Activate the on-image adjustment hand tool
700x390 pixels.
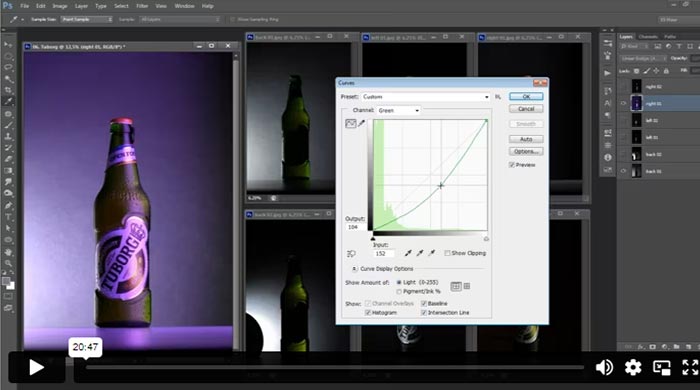[x=351, y=253]
